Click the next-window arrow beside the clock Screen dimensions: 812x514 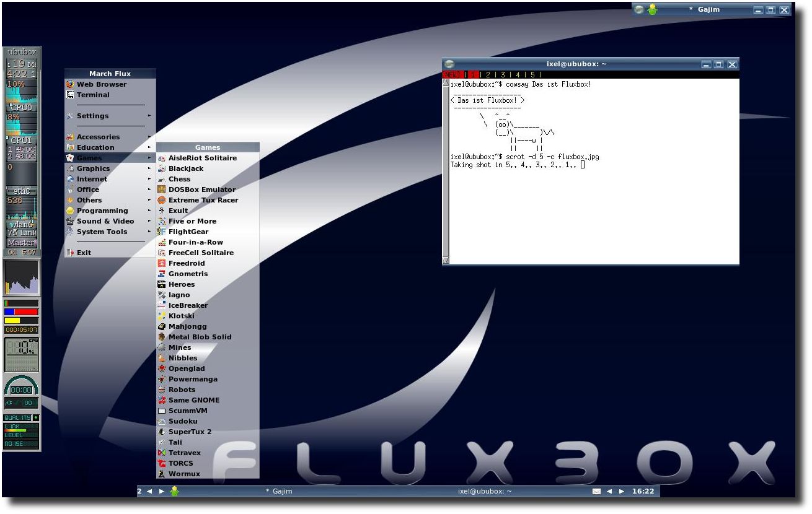coord(622,491)
